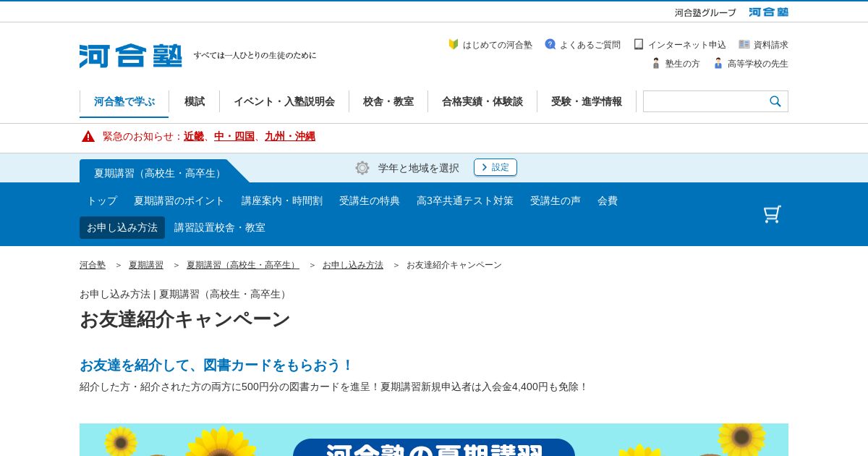Click the beginner leaf icon for はじめての河合塾
Image resolution: width=868 pixels, height=456 pixels.
click(454, 44)
